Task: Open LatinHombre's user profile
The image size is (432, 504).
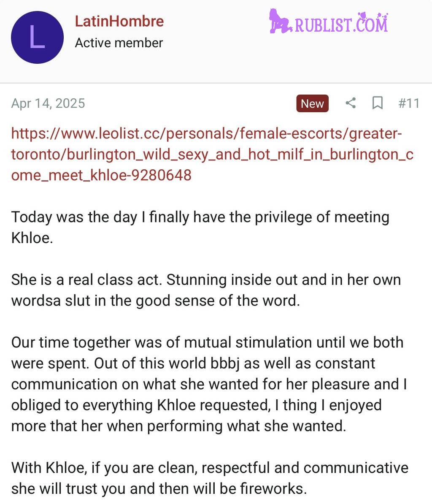Action: click(119, 21)
